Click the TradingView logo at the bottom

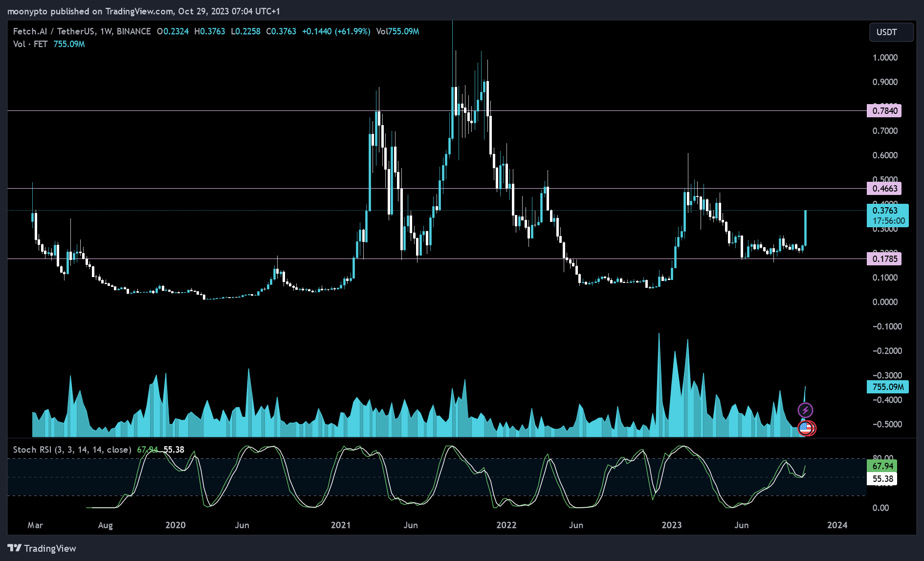tap(42, 548)
